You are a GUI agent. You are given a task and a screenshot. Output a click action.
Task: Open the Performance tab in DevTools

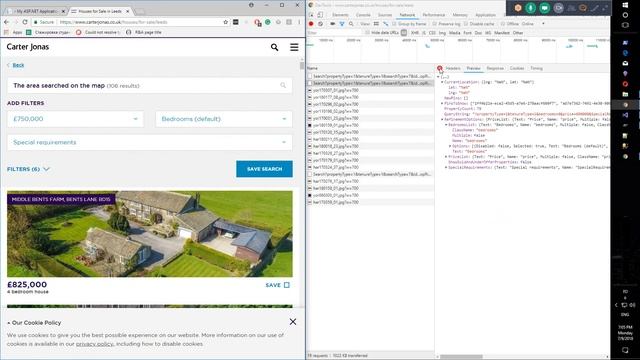coord(433,15)
